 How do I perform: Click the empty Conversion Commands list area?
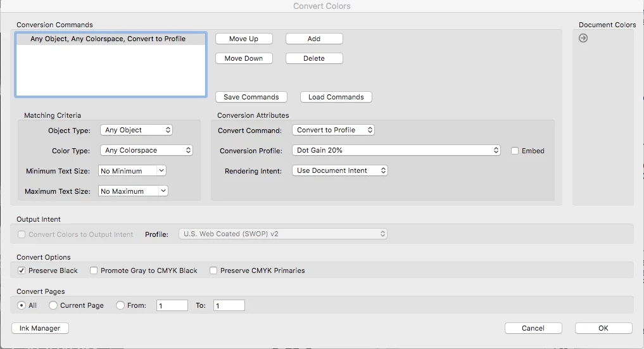tap(110, 70)
